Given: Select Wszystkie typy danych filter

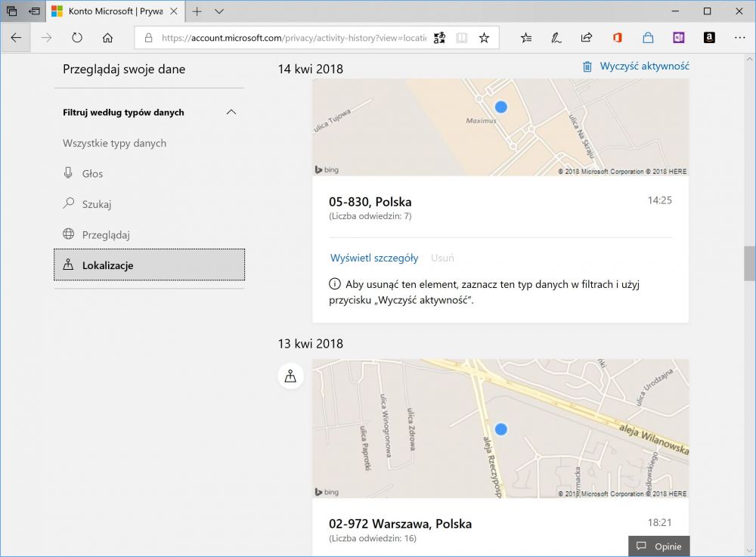Looking at the screenshot, I should [x=114, y=143].
